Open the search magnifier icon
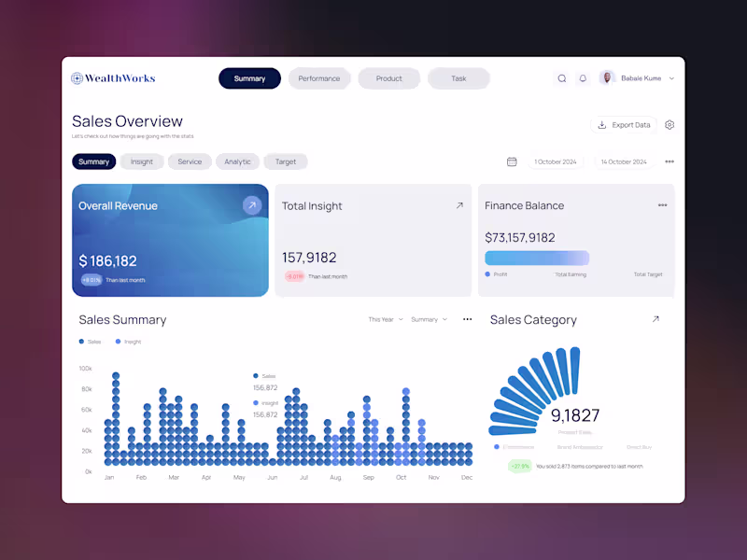 tap(562, 78)
